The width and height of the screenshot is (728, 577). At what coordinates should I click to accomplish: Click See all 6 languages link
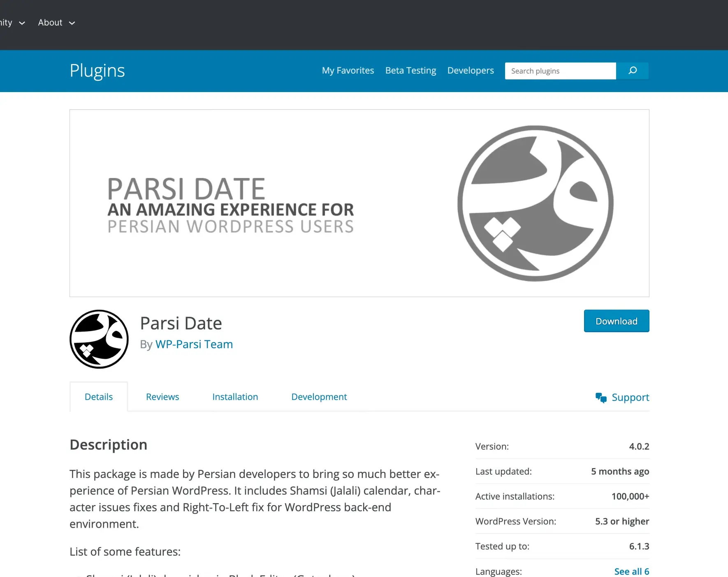[631, 571]
